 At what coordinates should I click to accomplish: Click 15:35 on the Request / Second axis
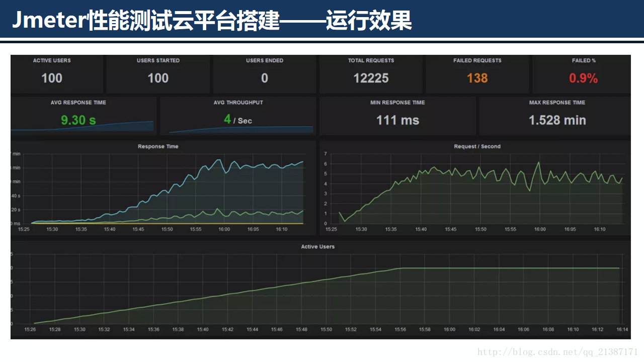point(391,229)
